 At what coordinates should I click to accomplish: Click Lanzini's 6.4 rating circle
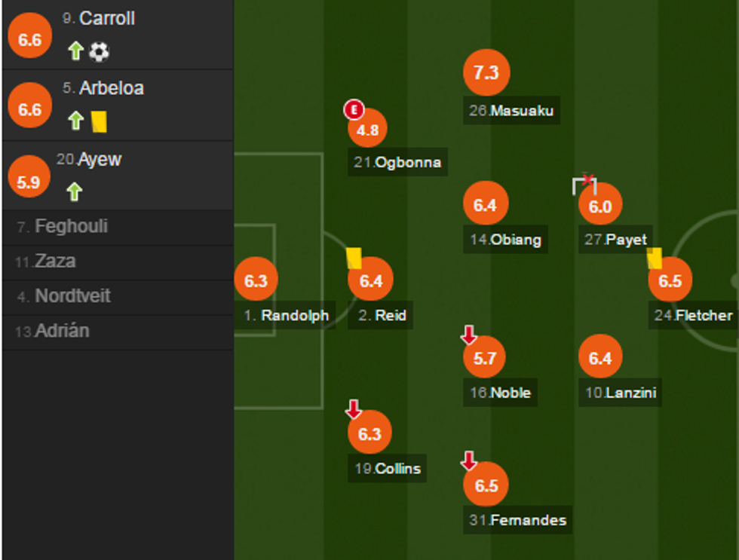[x=600, y=357]
